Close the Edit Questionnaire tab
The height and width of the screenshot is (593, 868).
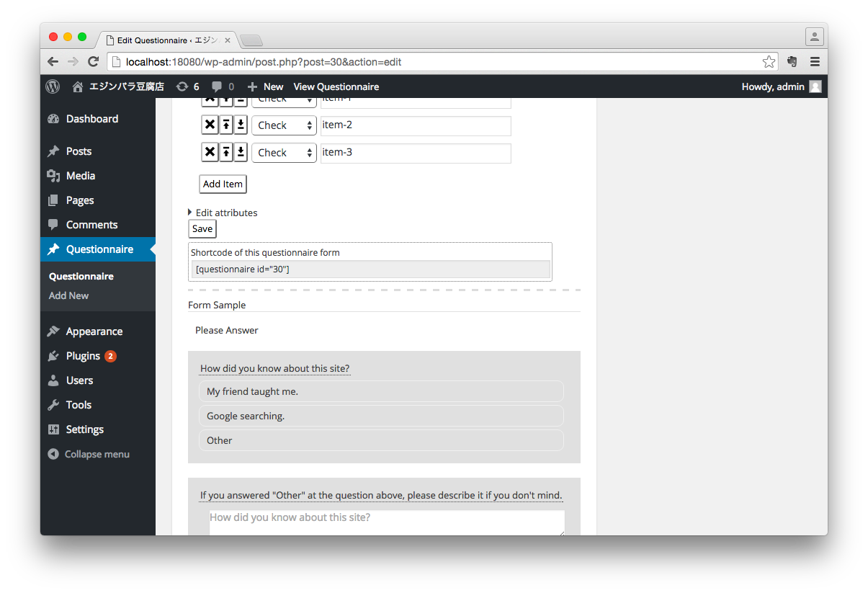[x=228, y=40]
